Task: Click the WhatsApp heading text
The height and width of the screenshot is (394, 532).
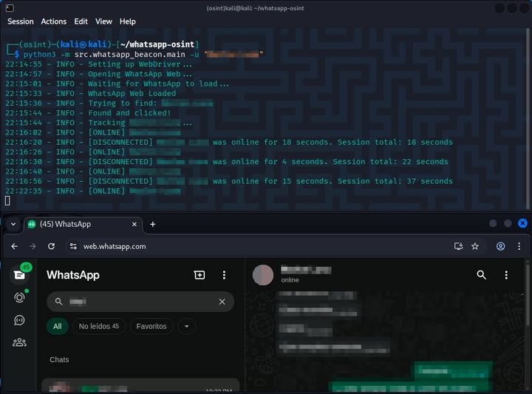Action: [73, 275]
